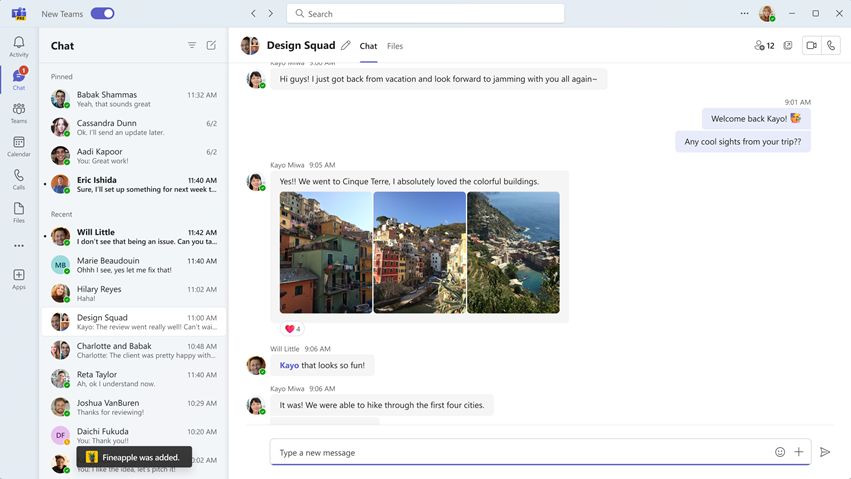
Task: Select the Chat tab in conversation header
Action: coord(368,46)
